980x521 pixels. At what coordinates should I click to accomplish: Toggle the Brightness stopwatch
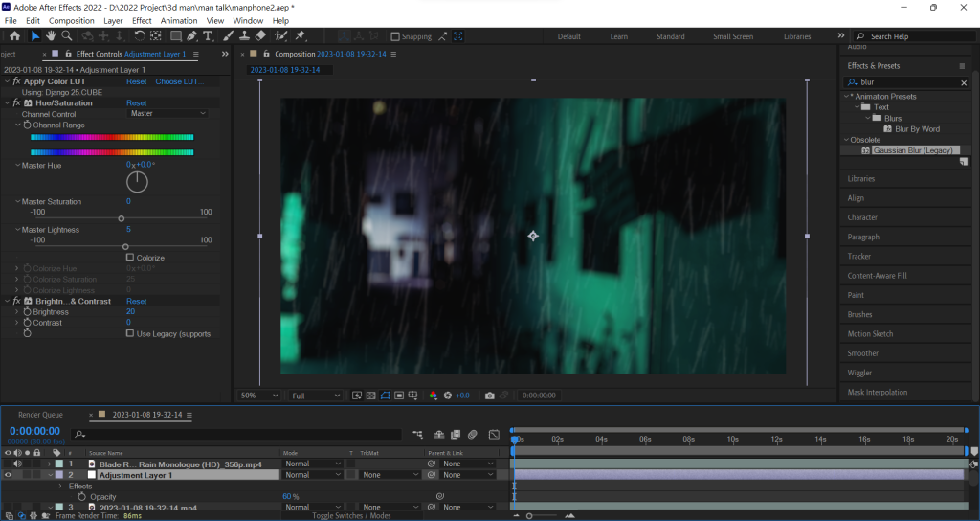tap(27, 311)
